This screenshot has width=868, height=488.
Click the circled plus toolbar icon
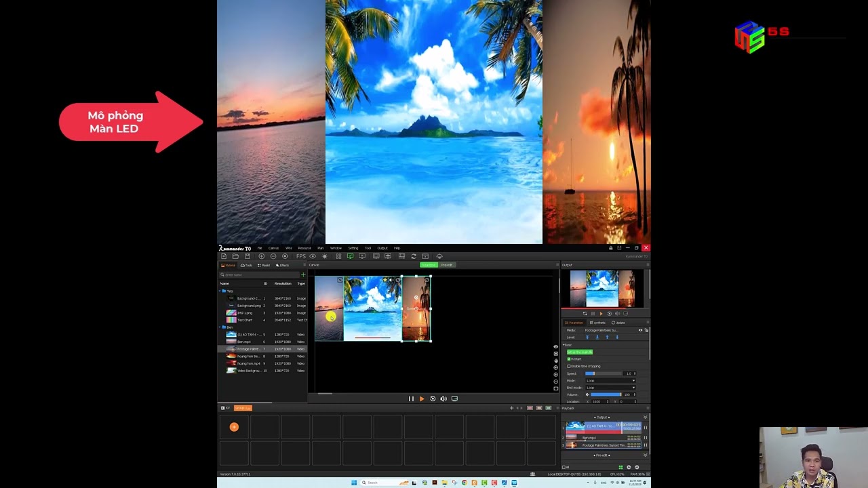[x=262, y=256]
